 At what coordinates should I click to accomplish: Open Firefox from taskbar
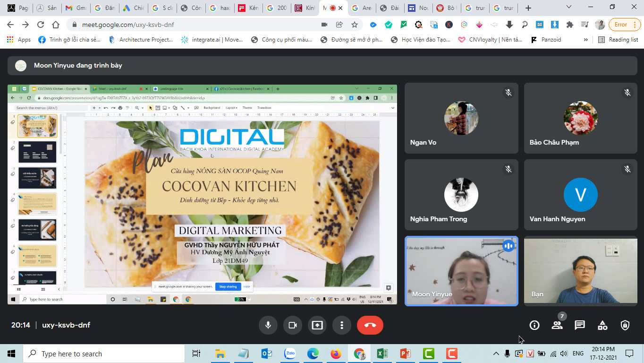336,354
